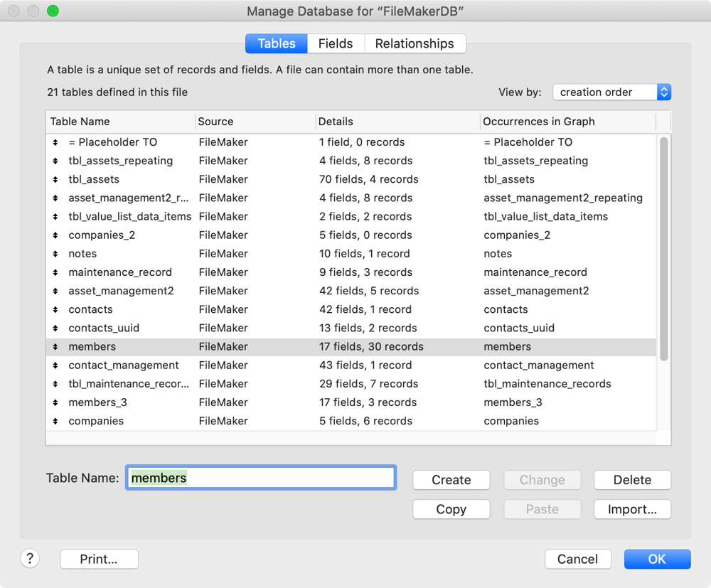
Task: Delete the selected members table
Action: coord(632,479)
